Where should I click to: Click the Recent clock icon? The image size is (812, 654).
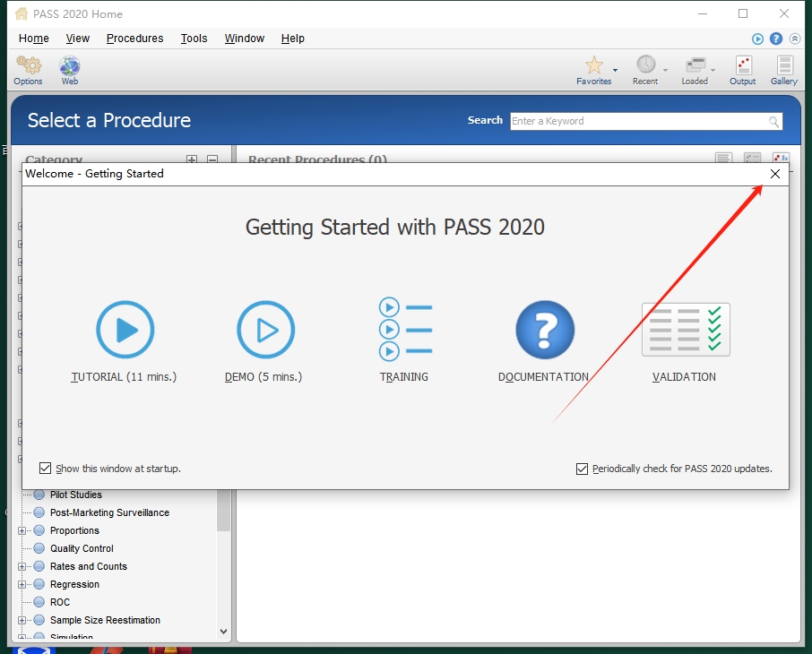pos(646,65)
